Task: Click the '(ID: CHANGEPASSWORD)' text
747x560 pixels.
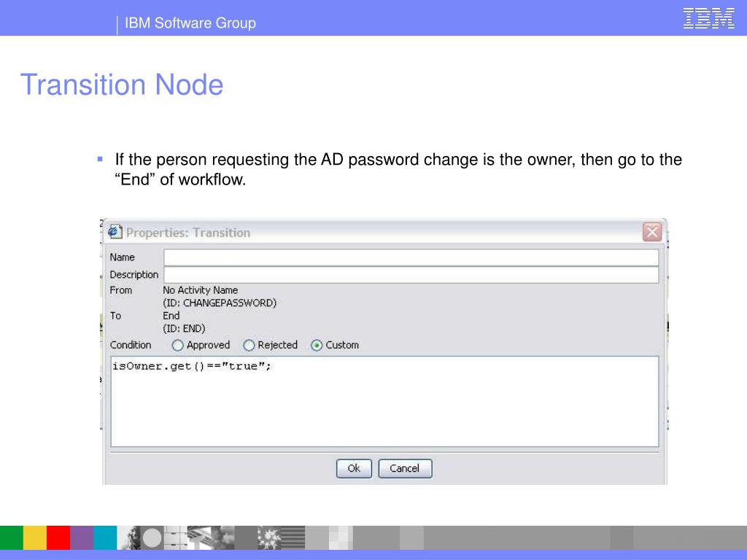Action: click(220, 303)
